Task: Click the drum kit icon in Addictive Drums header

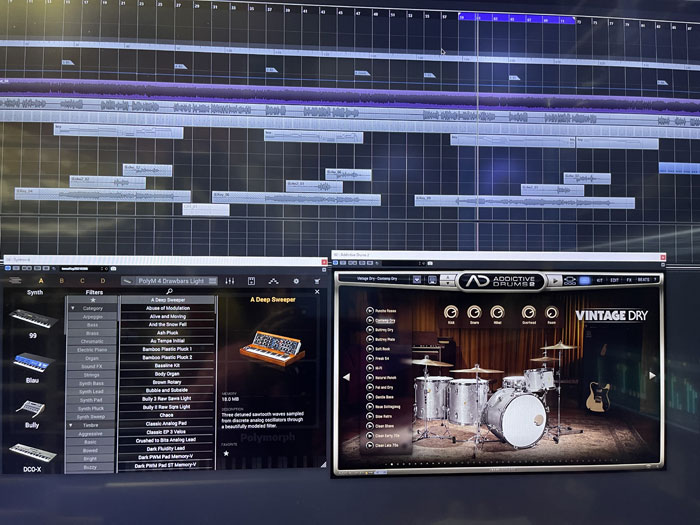Action: pyautogui.click(x=570, y=281)
